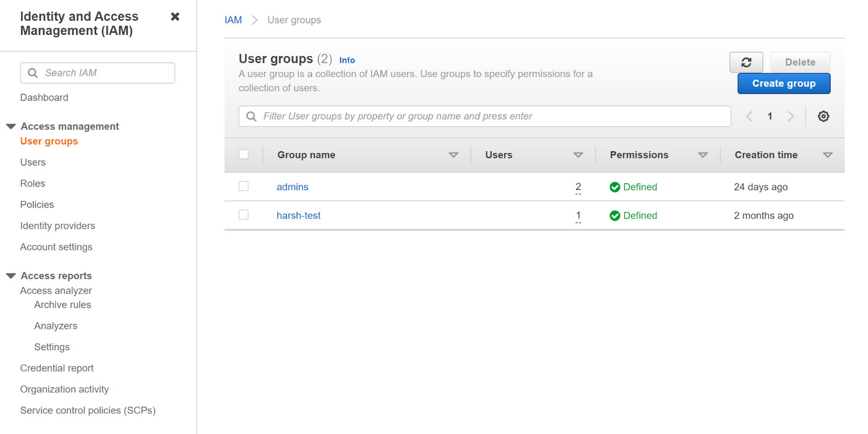
Task: Open the admins group link
Action: pos(292,187)
